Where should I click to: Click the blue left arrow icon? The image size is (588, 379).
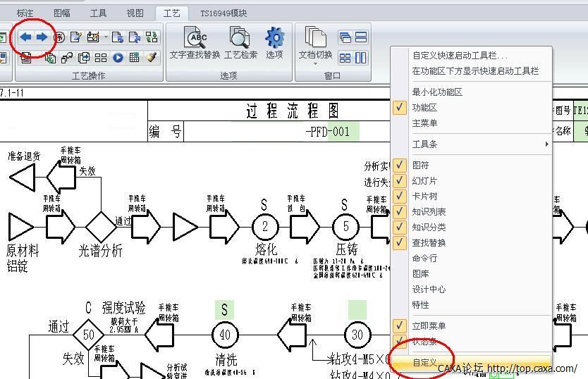26,37
